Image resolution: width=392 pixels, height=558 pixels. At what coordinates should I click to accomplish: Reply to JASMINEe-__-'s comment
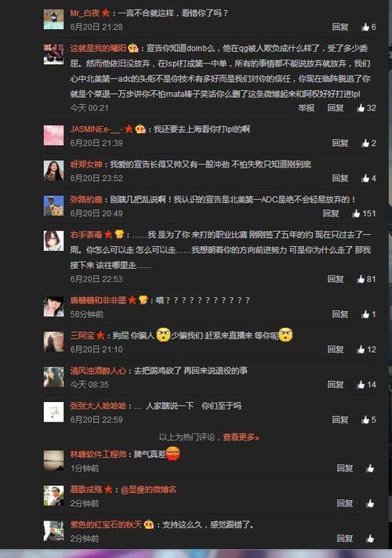click(x=339, y=143)
